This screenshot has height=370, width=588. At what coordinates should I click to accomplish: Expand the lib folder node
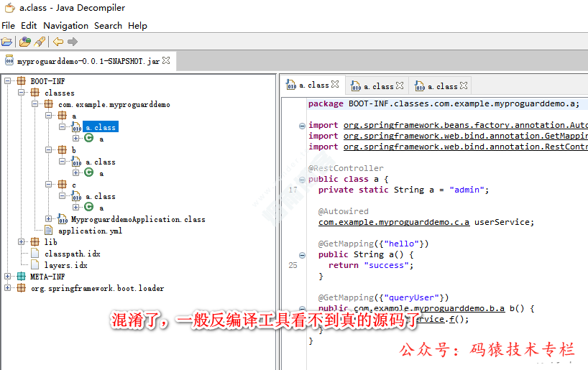coord(22,242)
